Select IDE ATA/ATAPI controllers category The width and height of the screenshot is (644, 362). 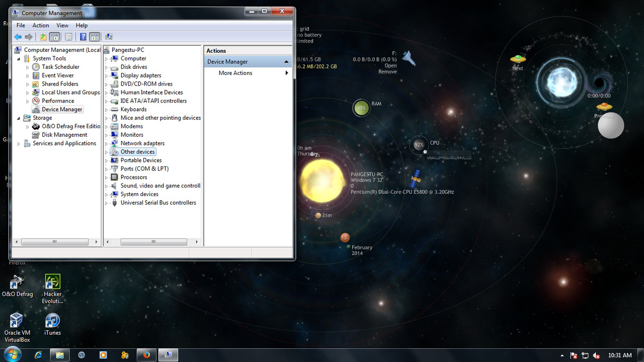point(153,101)
